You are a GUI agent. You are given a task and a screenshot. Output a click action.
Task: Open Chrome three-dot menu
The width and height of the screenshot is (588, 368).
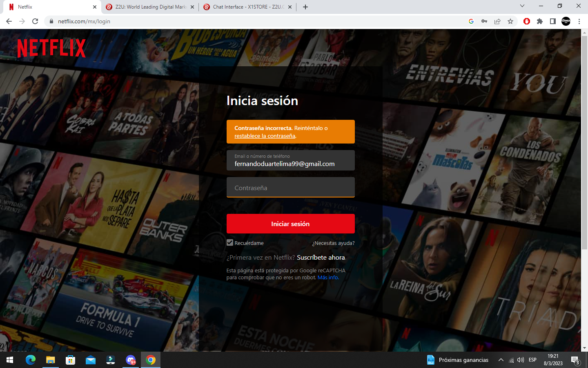tap(579, 21)
